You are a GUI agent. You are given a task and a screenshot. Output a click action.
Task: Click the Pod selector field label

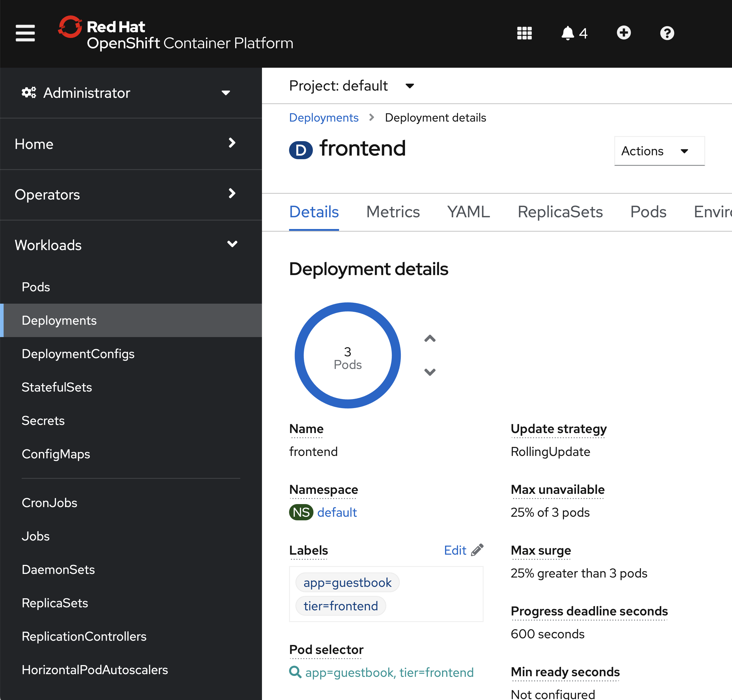click(326, 650)
